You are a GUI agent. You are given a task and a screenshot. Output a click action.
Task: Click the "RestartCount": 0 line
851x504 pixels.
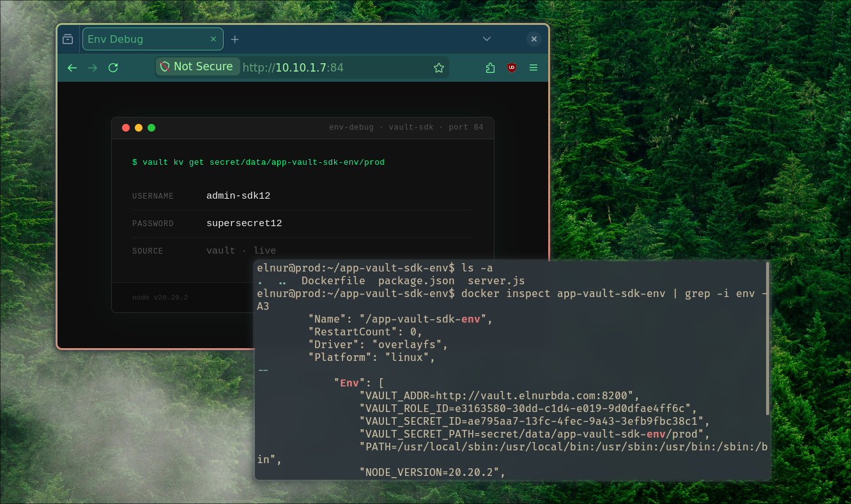coord(365,332)
